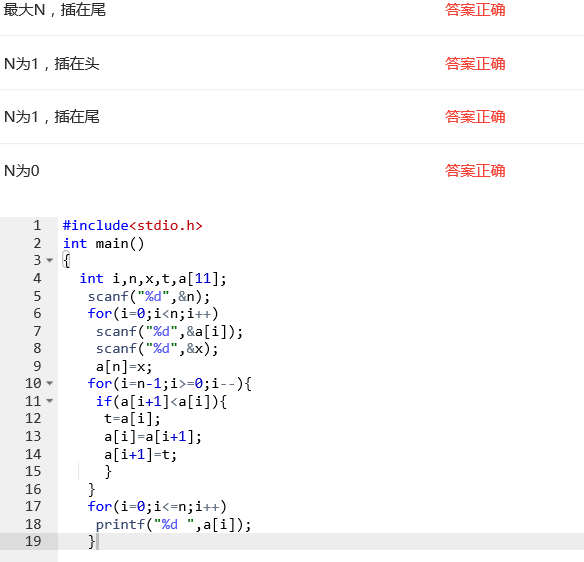Click '答案正确' result for 最大N row
Image resolution: width=584 pixels, height=562 pixels.
(475, 10)
